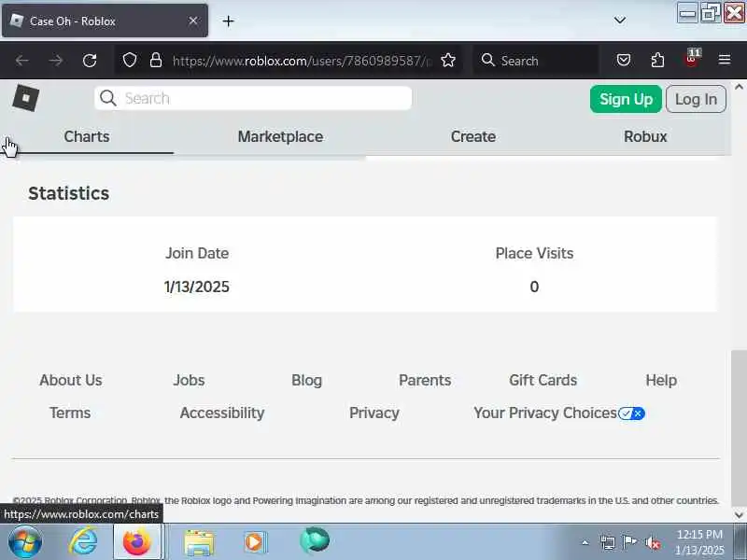Open the Firefox extensions puzzle icon
The height and width of the screenshot is (560, 747).
pyautogui.click(x=657, y=60)
